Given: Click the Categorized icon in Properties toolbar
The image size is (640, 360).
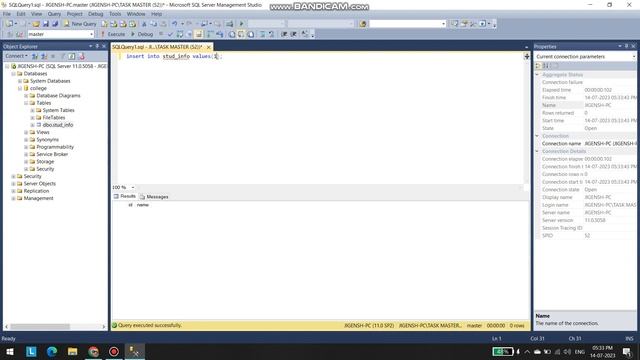Looking at the screenshot, I should [538, 66].
